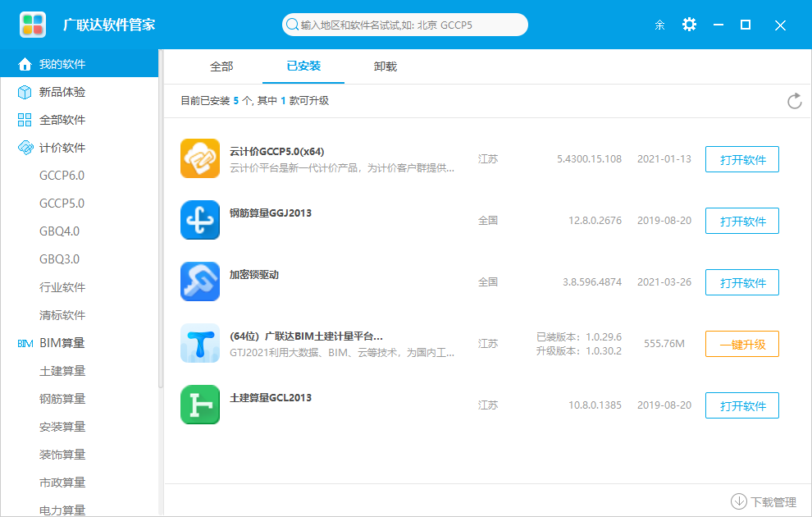
Task: Click the 加密锁驱动 title text
Action: [x=254, y=275]
